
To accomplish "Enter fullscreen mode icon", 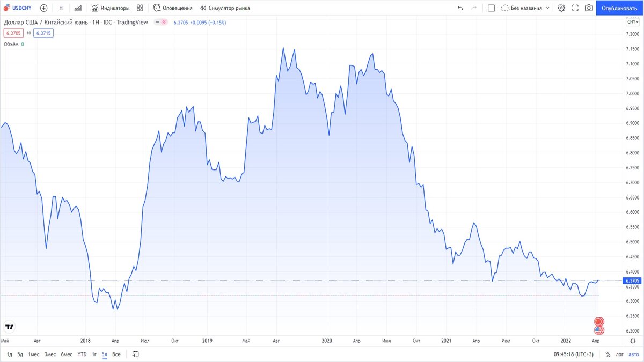I will (x=575, y=8).
